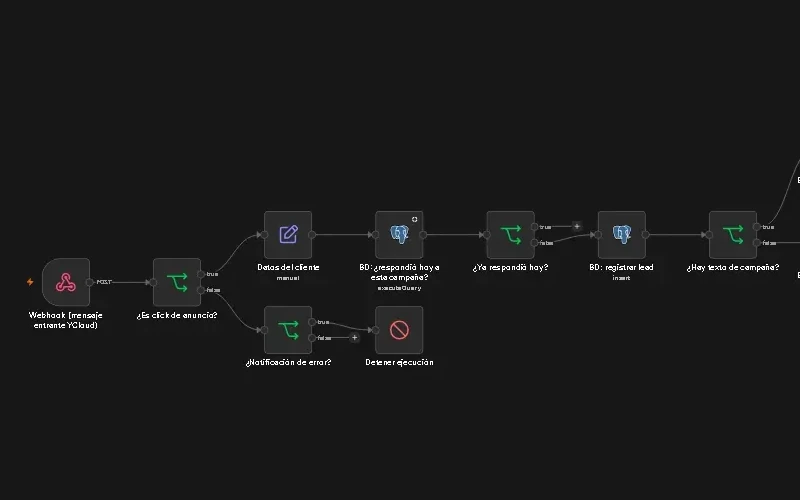Click the true output port of '¿Notificación de error?'
The height and width of the screenshot is (500, 800).
pyautogui.click(x=312, y=322)
